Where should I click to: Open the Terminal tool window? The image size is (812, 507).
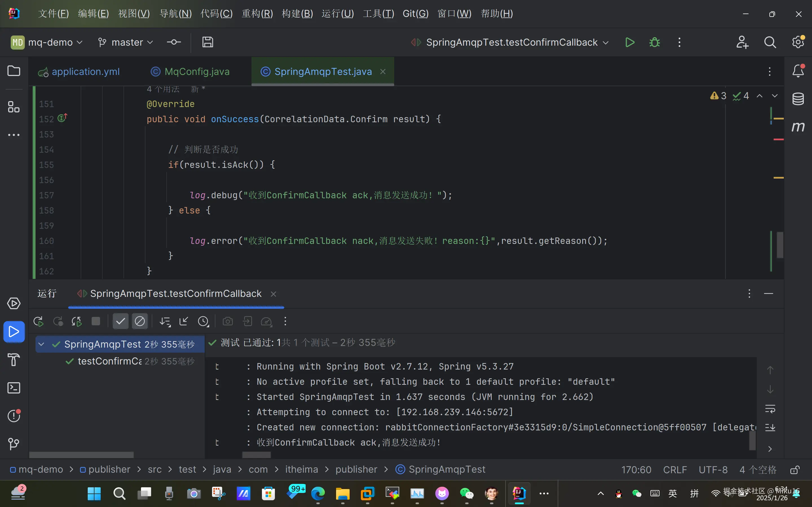pos(14,388)
